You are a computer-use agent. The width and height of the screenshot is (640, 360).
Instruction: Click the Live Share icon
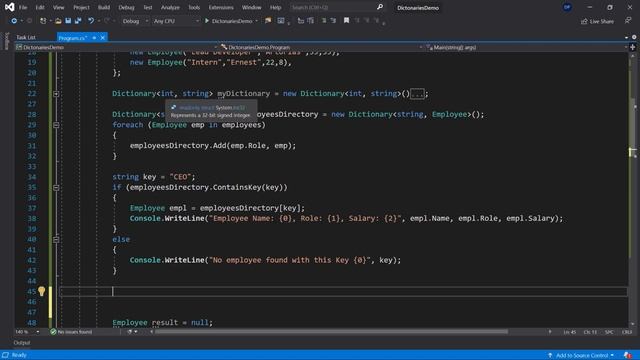click(584, 21)
